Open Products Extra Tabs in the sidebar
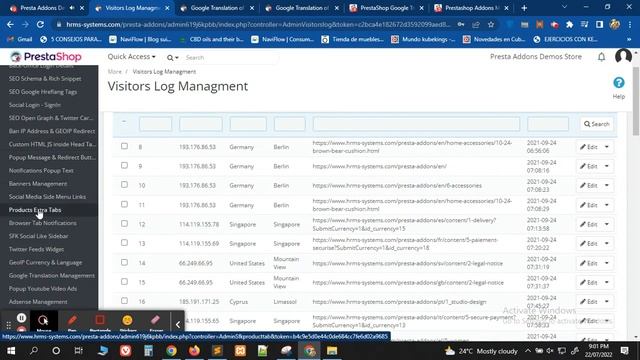Screen dimensions: 640x360 [35, 210]
